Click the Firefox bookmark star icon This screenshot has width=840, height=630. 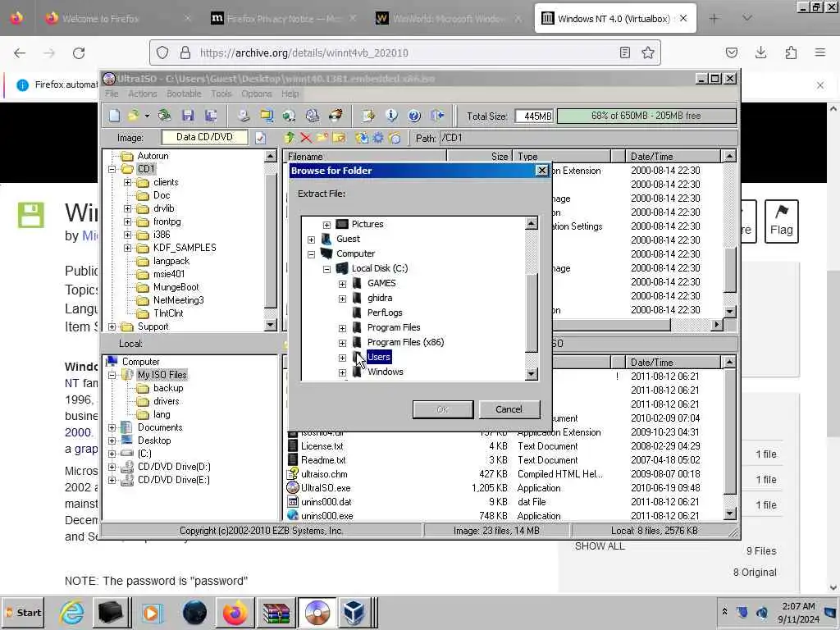point(648,52)
